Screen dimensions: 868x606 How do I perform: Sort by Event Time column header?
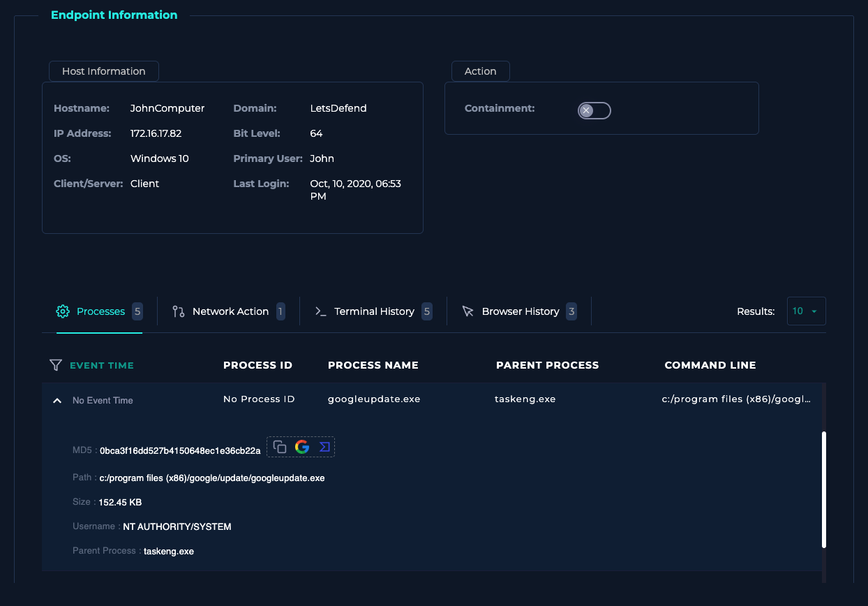[102, 365]
